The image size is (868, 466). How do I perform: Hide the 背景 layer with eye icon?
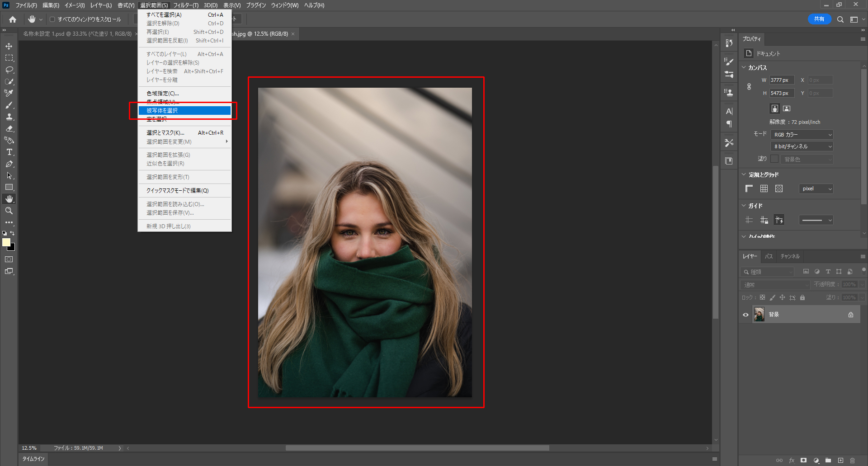click(745, 315)
